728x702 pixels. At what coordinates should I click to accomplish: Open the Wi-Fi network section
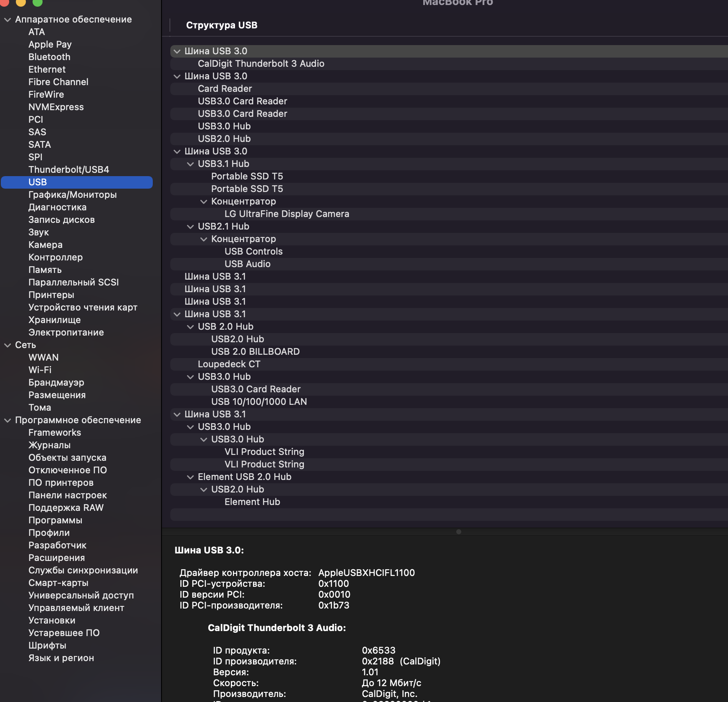(40, 370)
